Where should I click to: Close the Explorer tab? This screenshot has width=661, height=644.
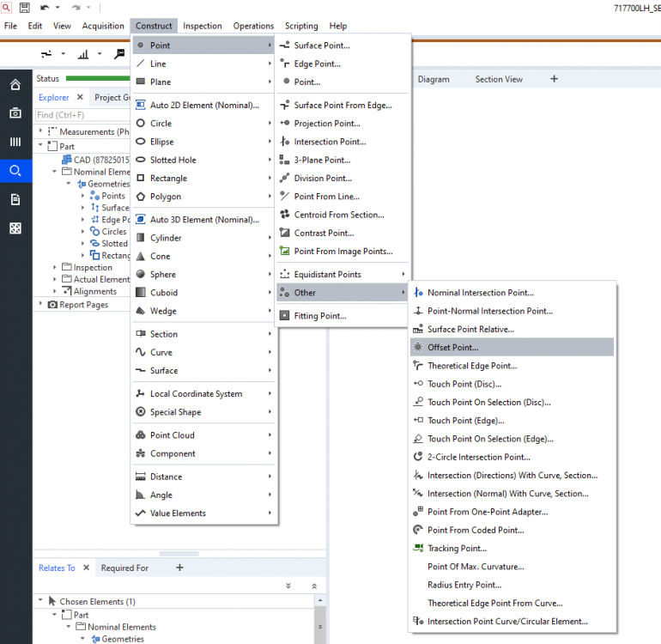pyautogui.click(x=80, y=98)
